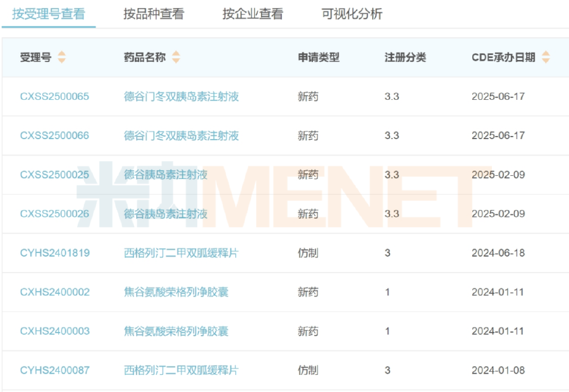Sort by CDE承办日期 column arrows

coord(546,57)
